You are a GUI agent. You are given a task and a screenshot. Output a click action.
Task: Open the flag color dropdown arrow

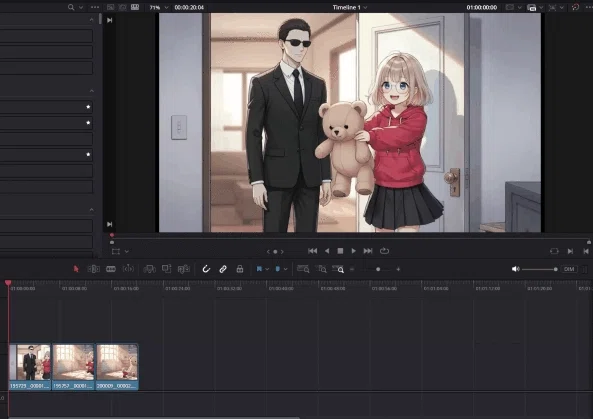pos(267,269)
